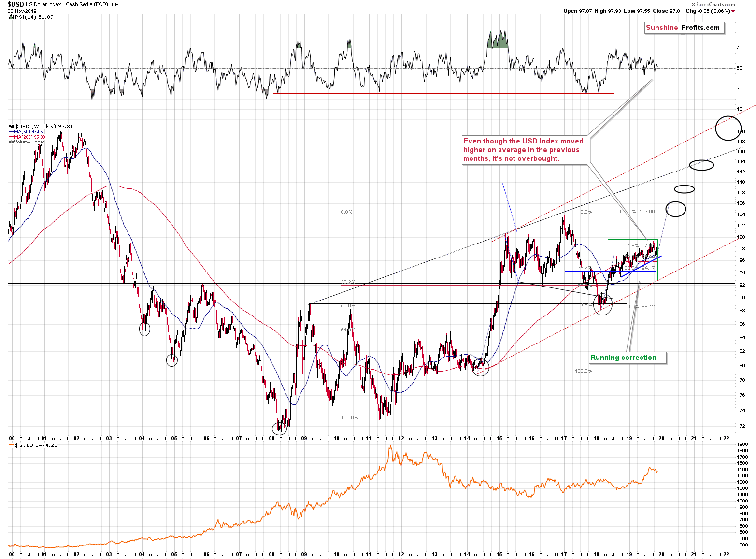Click the largest target ellipse near 120
The width and height of the screenshot is (756, 559).
[x=727, y=128]
